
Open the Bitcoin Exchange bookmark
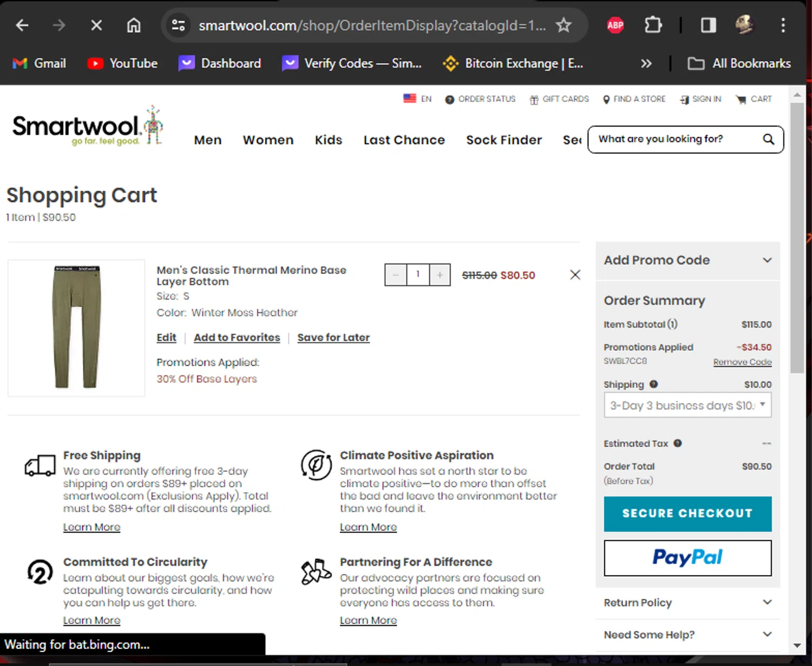coord(513,63)
